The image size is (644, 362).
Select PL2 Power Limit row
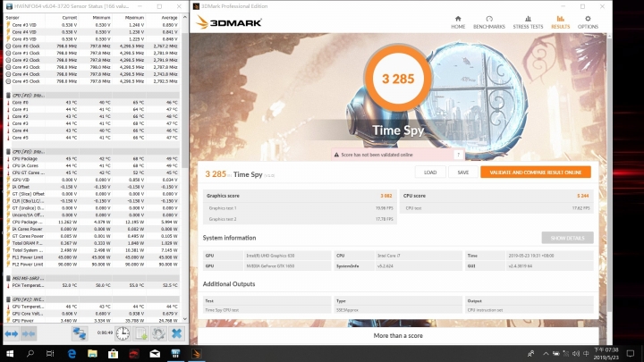[91, 264]
